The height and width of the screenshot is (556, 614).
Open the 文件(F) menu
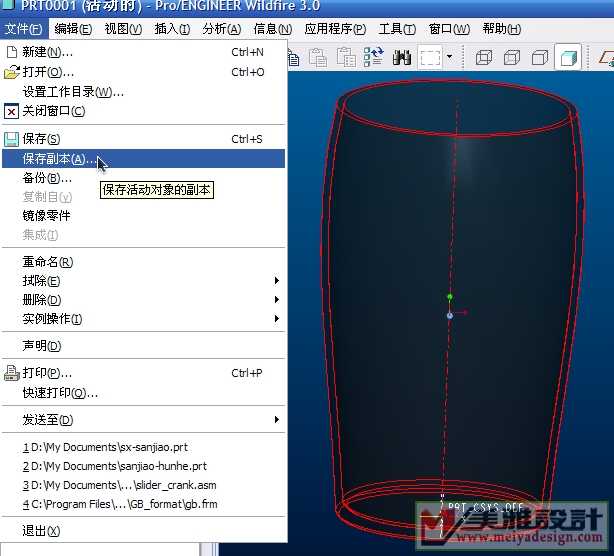(x=24, y=29)
